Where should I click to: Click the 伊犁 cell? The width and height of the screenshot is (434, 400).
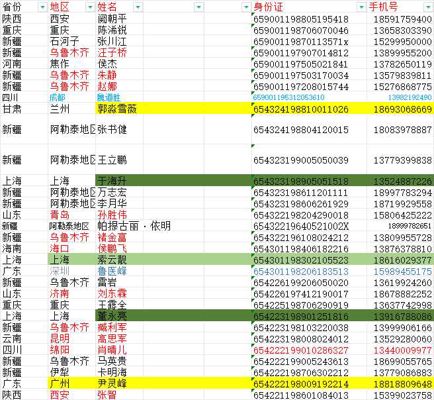72,372
